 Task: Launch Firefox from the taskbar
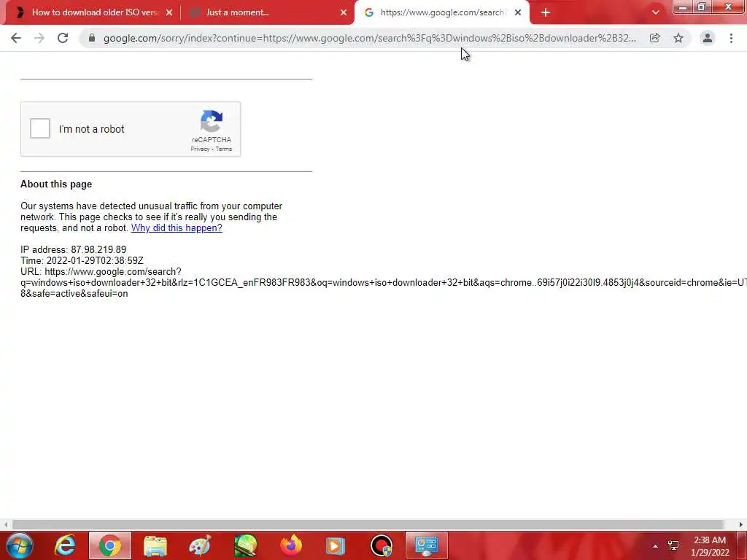tap(290, 545)
